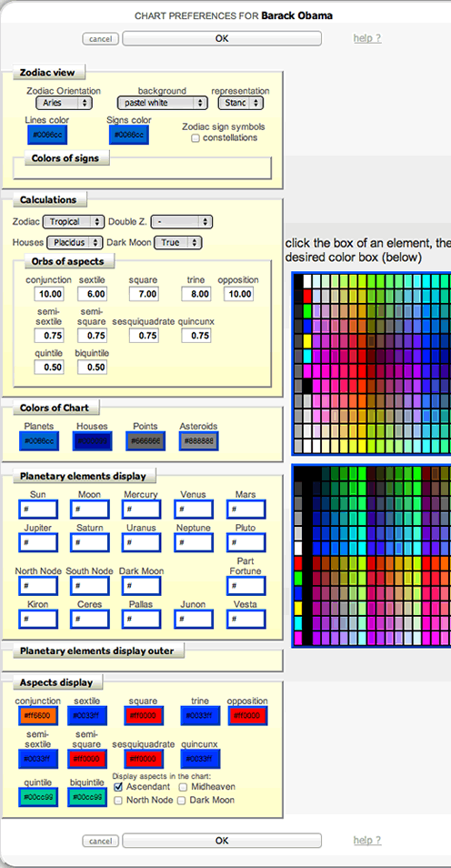Click the quintile orb field

pyautogui.click(x=49, y=367)
